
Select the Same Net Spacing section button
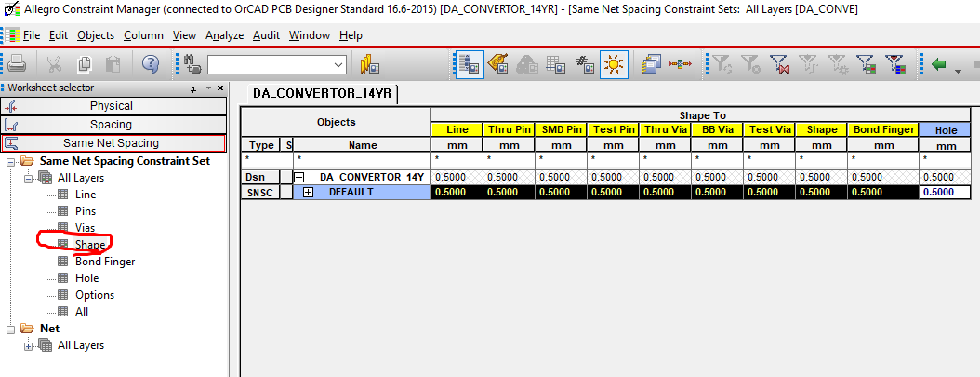tap(113, 143)
